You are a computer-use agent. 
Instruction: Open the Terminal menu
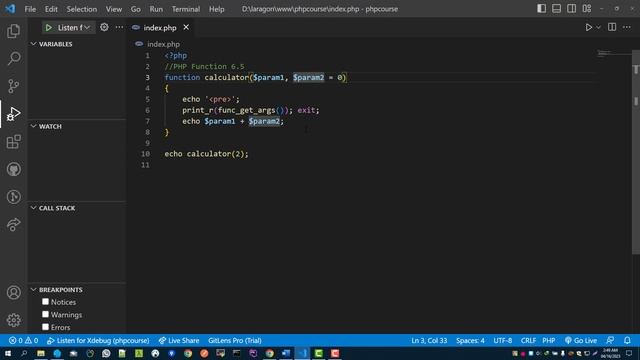coord(186,9)
